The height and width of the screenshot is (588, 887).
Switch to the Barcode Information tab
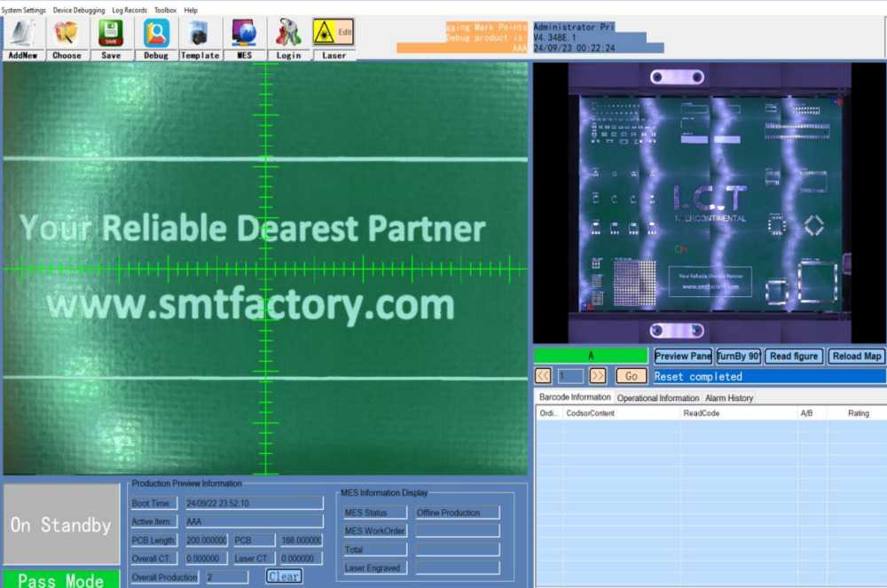tap(575, 397)
